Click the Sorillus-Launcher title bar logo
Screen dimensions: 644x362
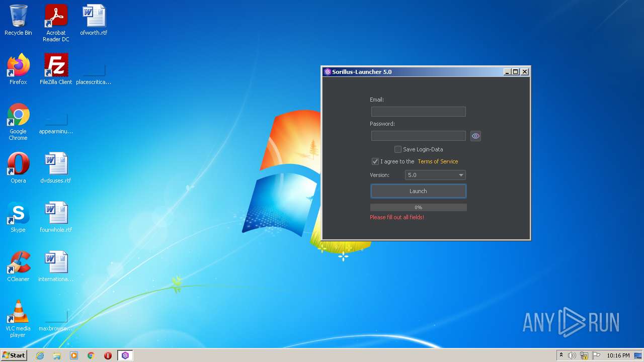(x=327, y=72)
